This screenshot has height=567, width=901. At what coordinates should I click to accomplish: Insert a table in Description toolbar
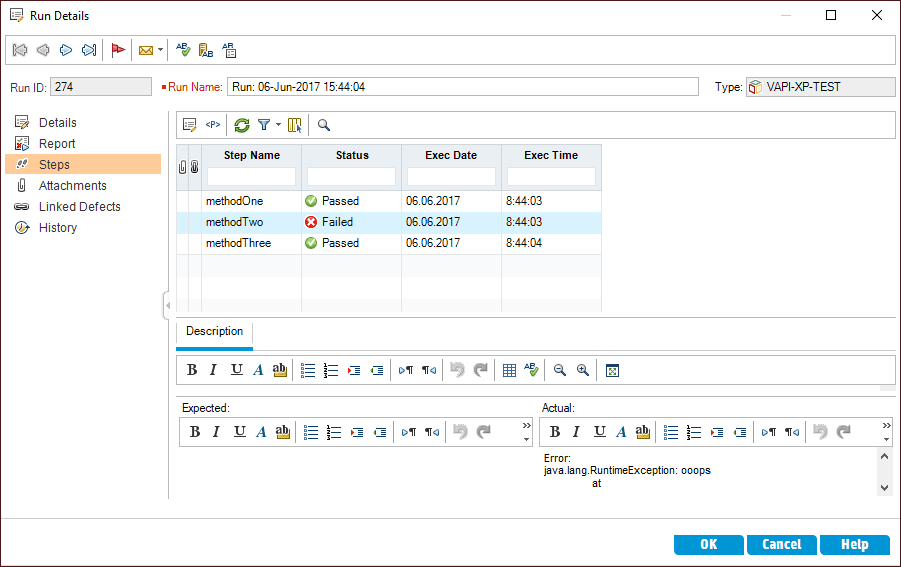[x=509, y=370]
